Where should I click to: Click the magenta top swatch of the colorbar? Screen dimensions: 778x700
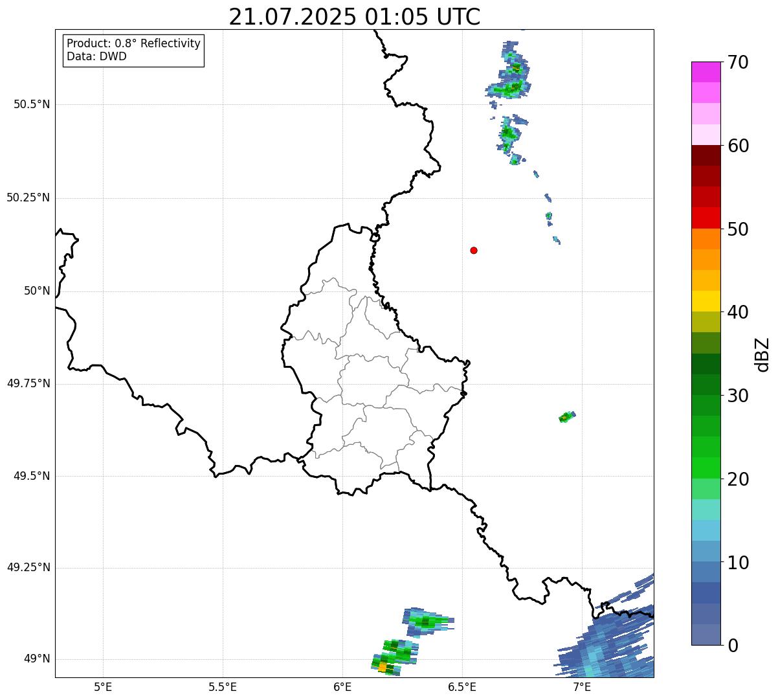[706, 72]
